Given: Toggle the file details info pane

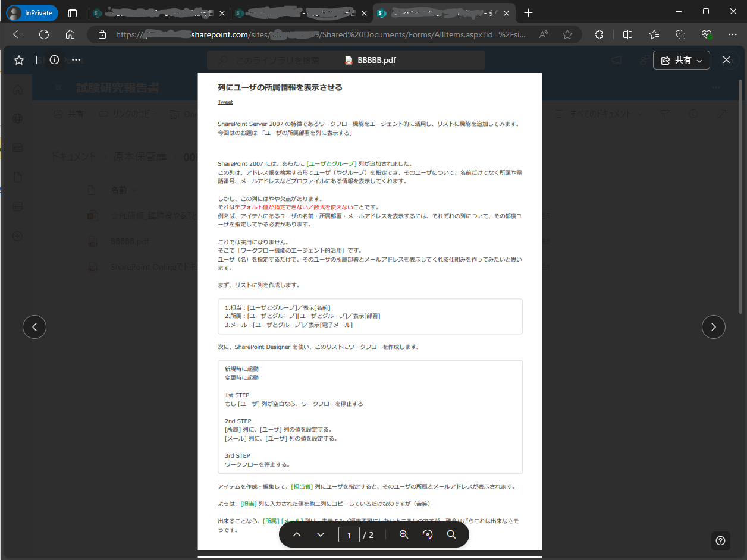Looking at the screenshot, I should 54,59.
